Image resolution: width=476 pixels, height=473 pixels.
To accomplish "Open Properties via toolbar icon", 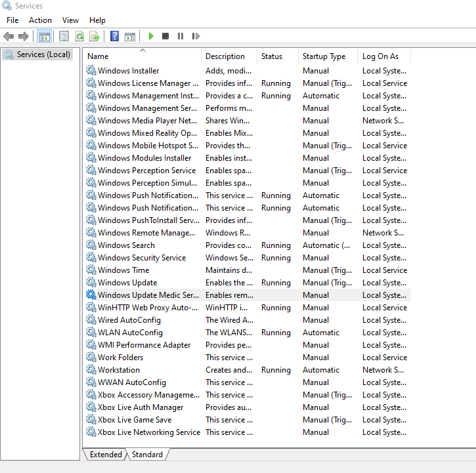I will pos(64,36).
